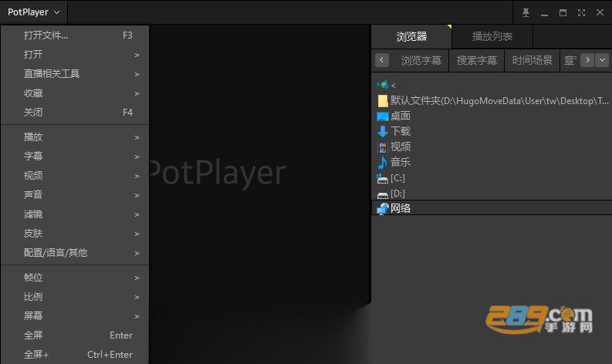Expand the 播放 submenu

(x=75, y=137)
